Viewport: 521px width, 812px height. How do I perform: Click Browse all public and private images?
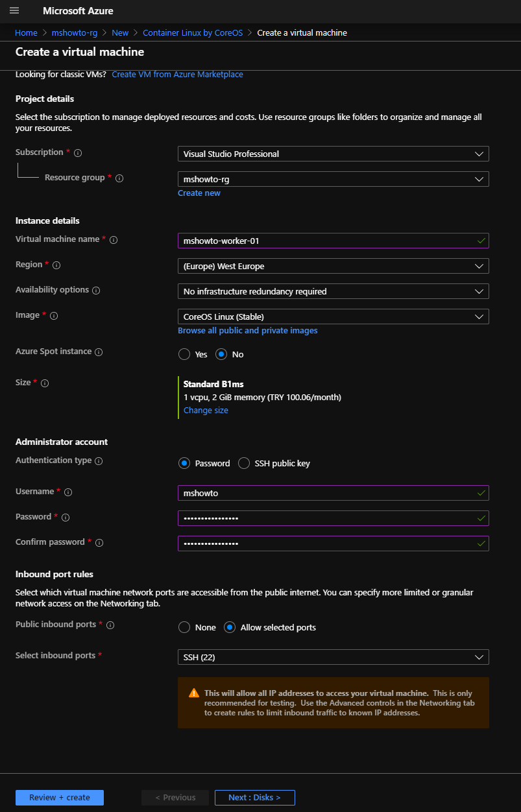pyautogui.click(x=248, y=330)
